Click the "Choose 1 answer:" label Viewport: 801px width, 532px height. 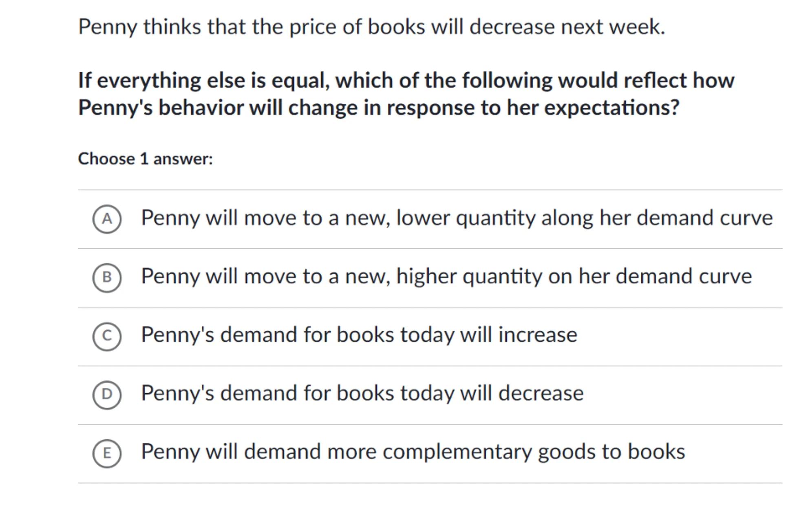coord(145,159)
